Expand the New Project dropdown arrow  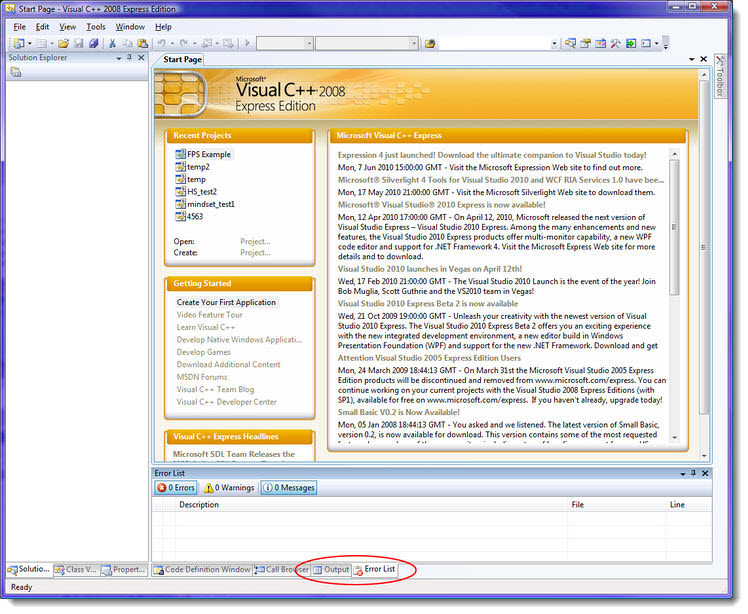click(x=30, y=44)
